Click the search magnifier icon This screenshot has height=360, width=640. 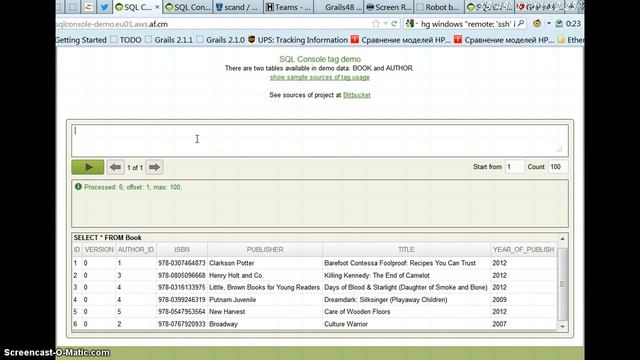(521, 24)
